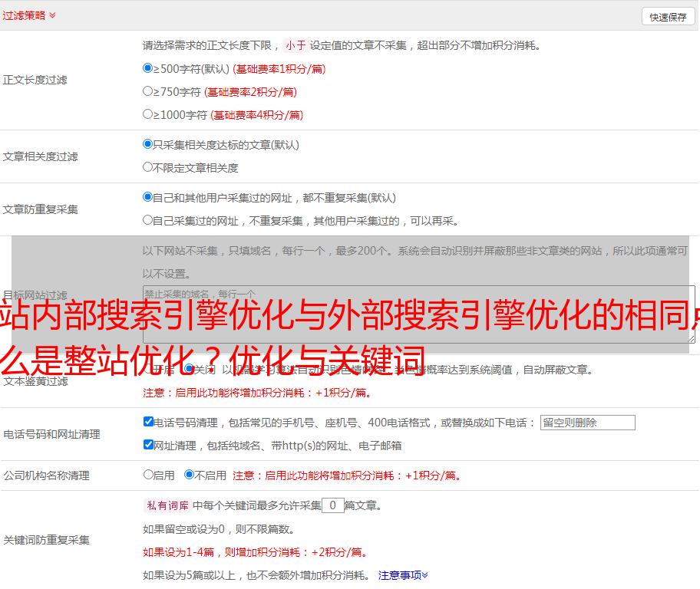This screenshot has height=589, width=700.
Task: Select 只采集相关度达标的文章 option
Action: pos(148,144)
